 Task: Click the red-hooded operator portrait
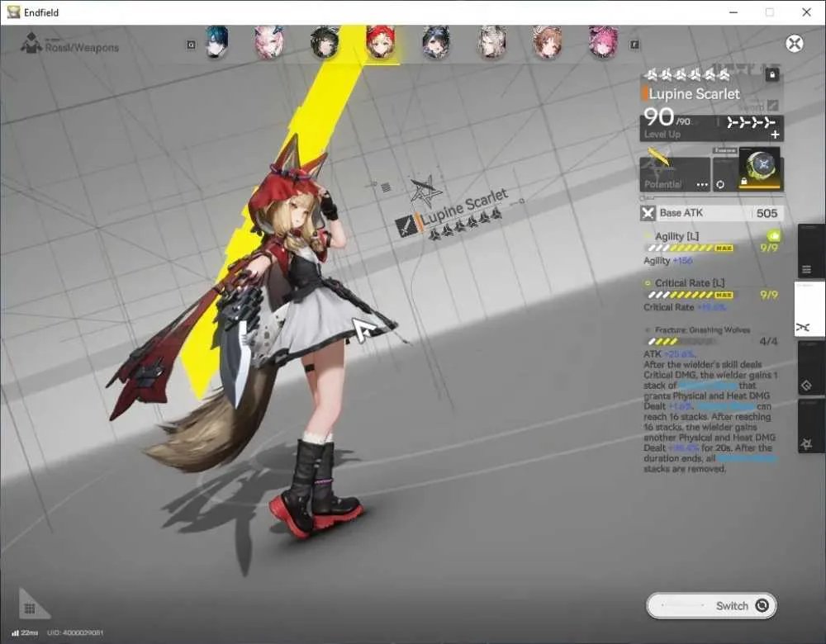pos(380,42)
